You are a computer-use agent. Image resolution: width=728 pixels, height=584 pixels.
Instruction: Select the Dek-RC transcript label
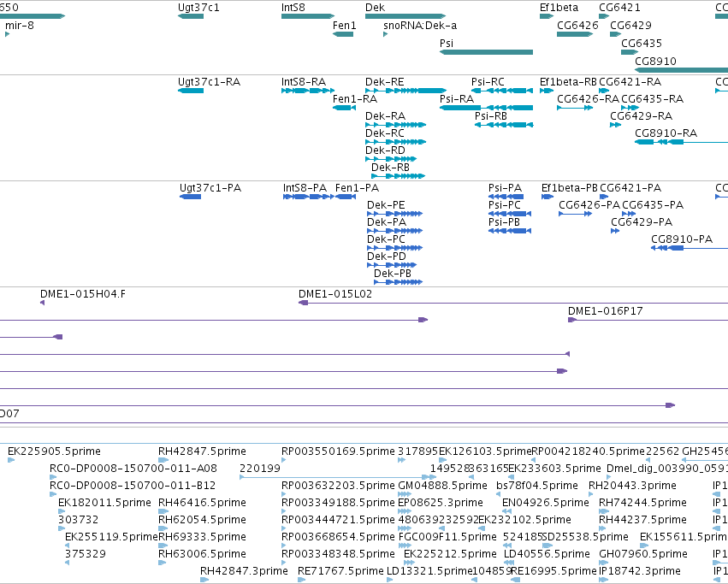[x=384, y=133]
